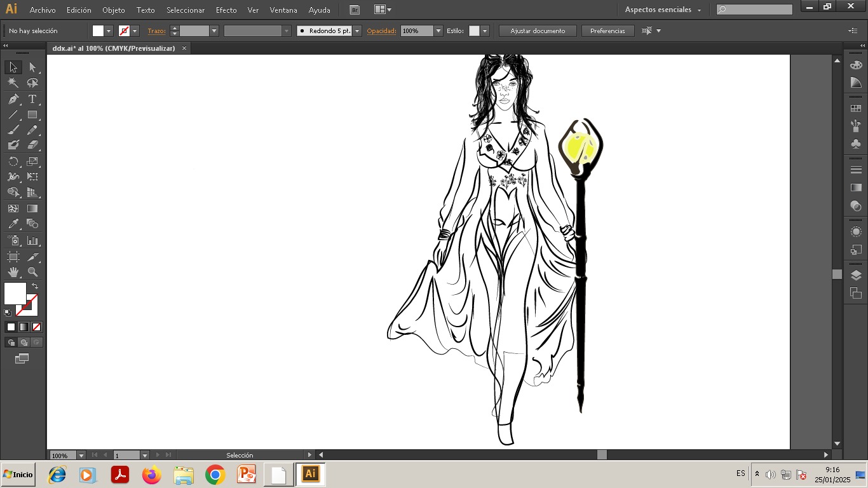Image resolution: width=868 pixels, height=488 pixels.
Task: Select the Artboard tool
Action: pyautogui.click(x=13, y=257)
